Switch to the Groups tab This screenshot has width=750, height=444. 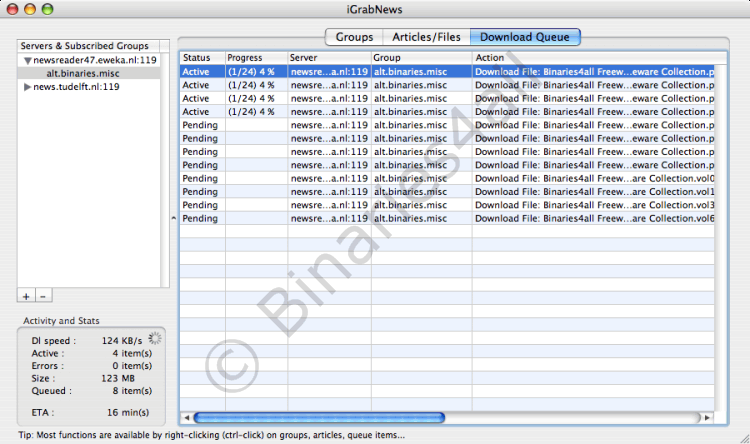(x=354, y=37)
